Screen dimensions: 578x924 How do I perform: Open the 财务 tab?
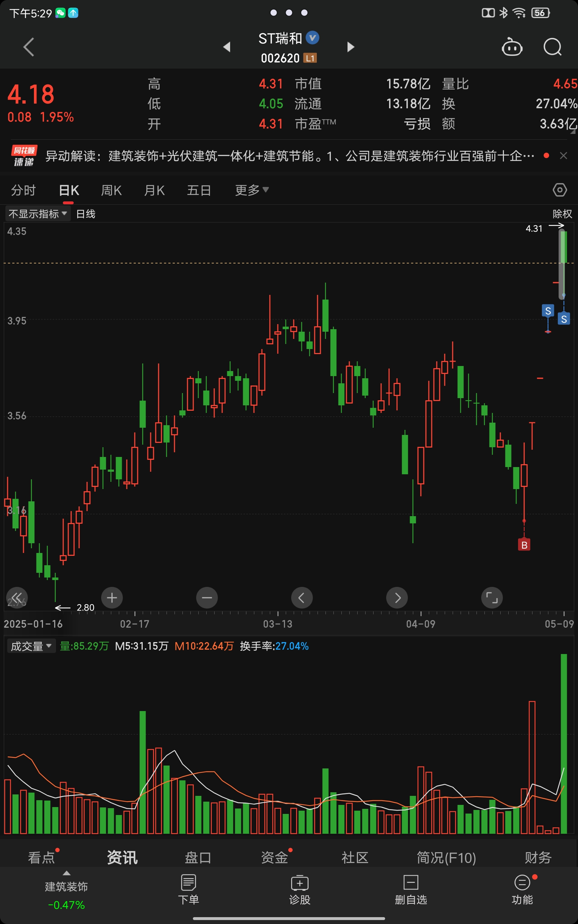[538, 858]
